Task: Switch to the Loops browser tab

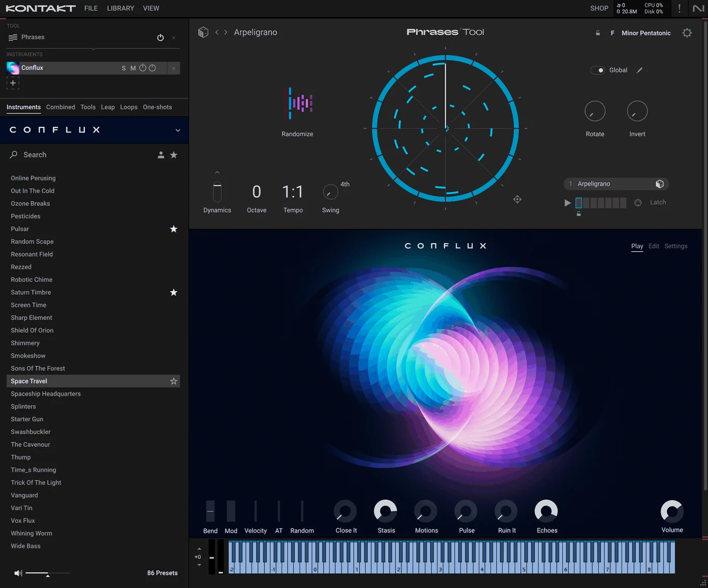Action: pyautogui.click(x=129, y=107)
